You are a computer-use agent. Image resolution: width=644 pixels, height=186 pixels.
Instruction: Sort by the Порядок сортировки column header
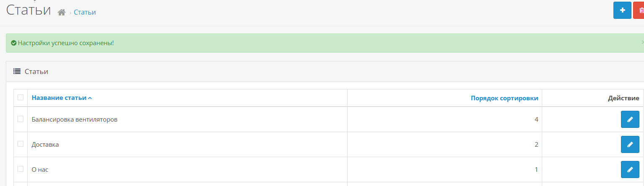coord(504,98)
